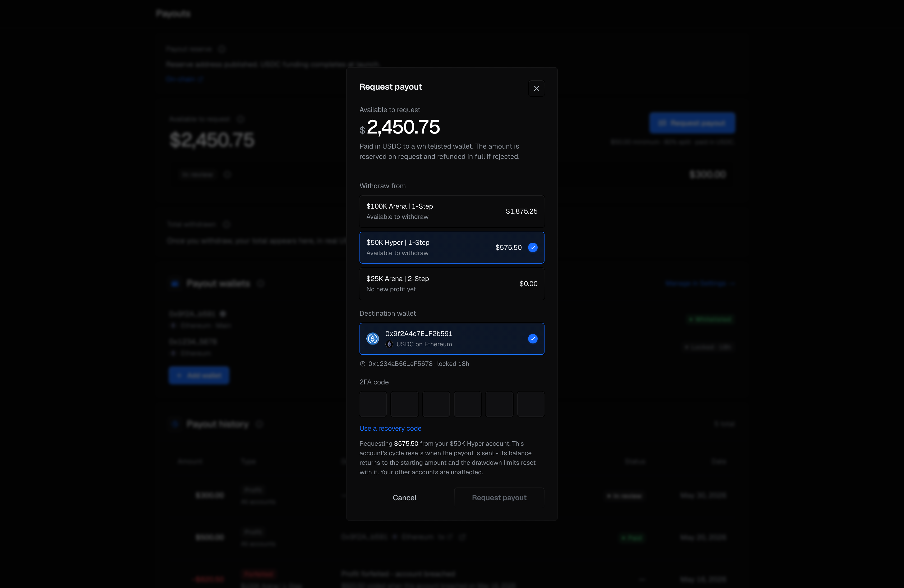Click the blue checkmark on $50K Hyper row
The height and width of the screenshot is (588, 904).
pyautogui.click(x=533, y=247)
